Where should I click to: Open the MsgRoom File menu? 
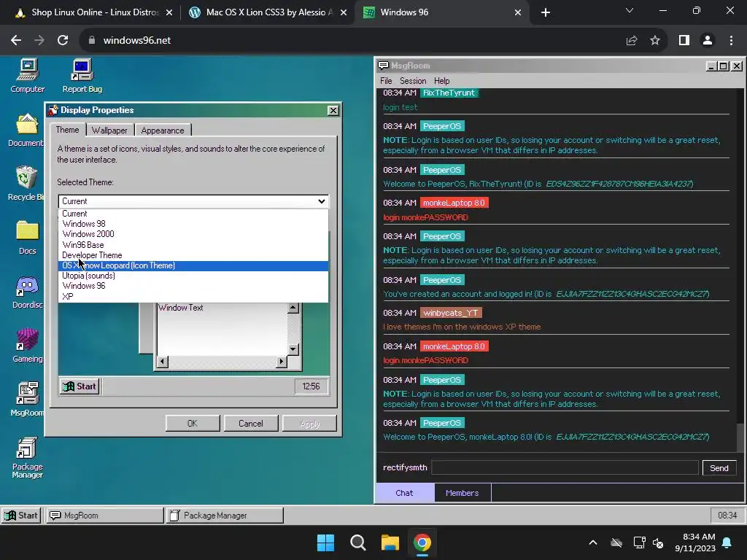pos(386,80)
